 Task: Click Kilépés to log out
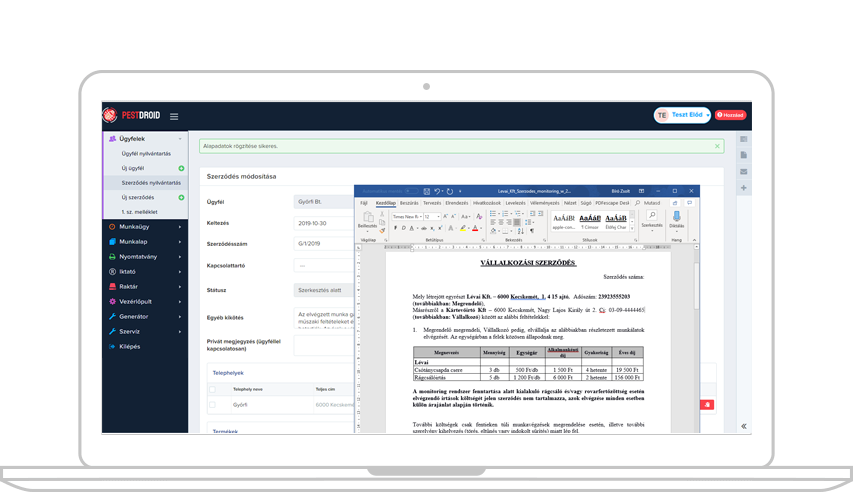click(x=129, y=346)
